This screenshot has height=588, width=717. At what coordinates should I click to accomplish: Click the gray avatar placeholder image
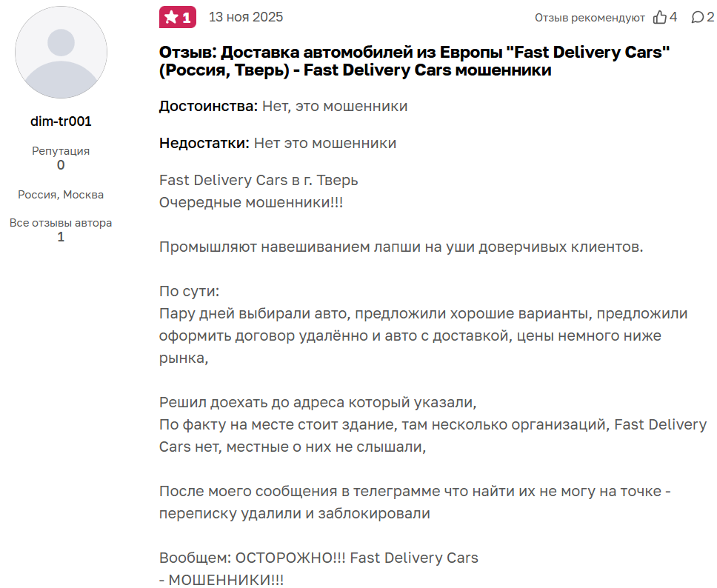click(x=60, y=53)
